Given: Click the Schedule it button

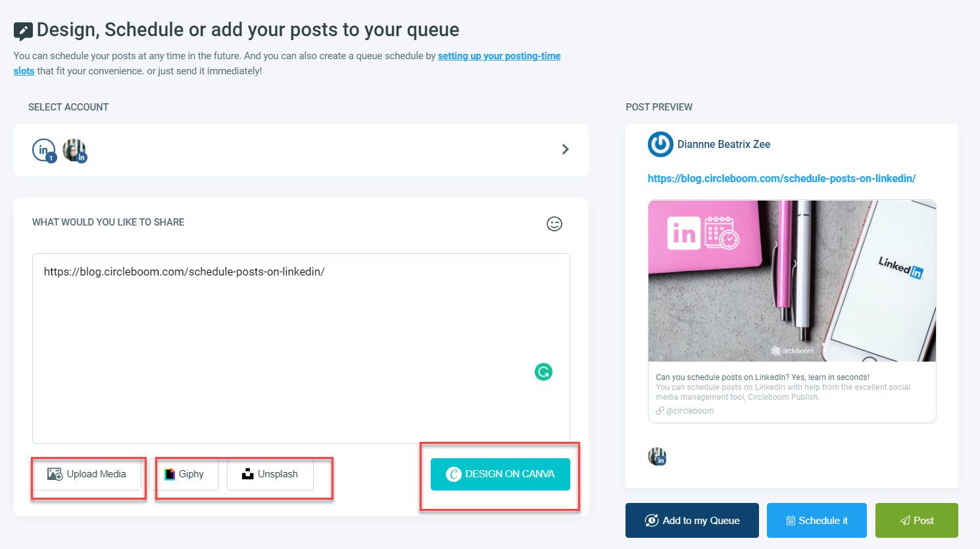Looking at the screenshot, I should click(x=816, y=520).
